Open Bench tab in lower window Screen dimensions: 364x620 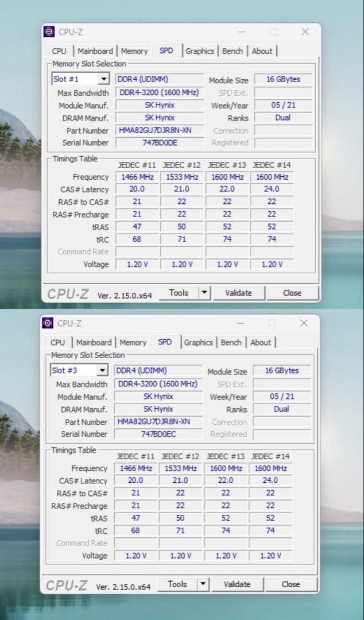pos(231,342)
